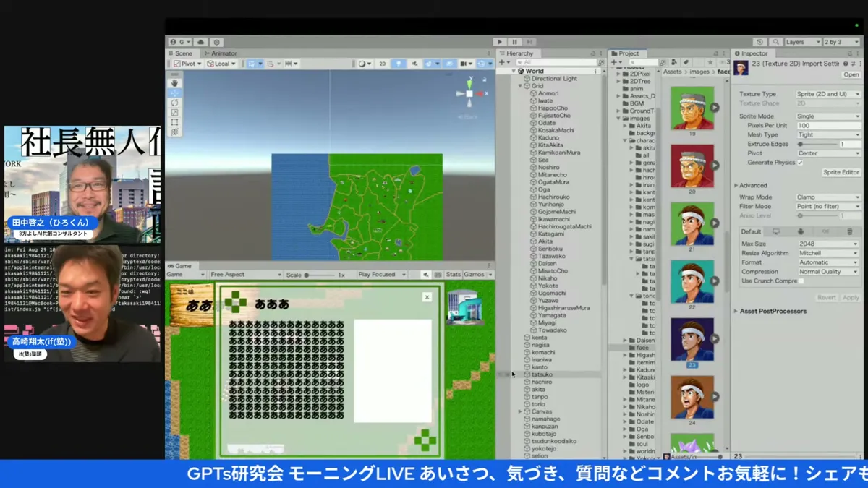
Task: Select the Rect tool in Scene toolbar
Action: tap(175, 123)
